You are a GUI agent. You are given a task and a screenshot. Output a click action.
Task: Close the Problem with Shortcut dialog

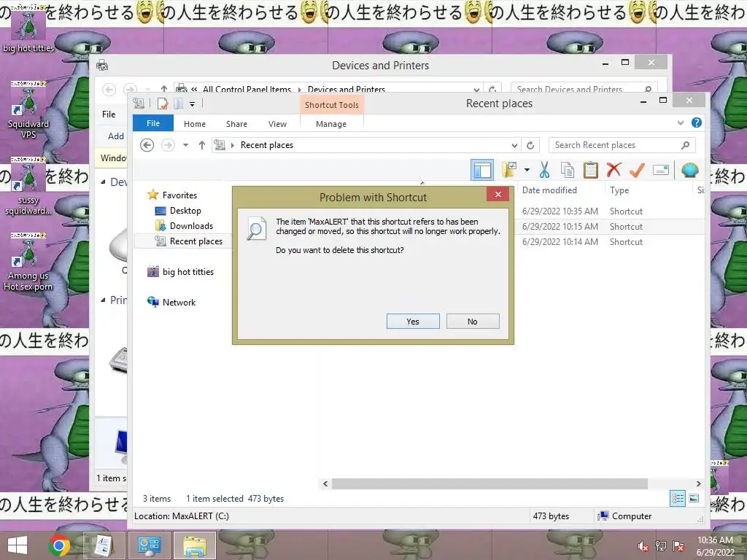pyautogui.click(x=498, y=194)
